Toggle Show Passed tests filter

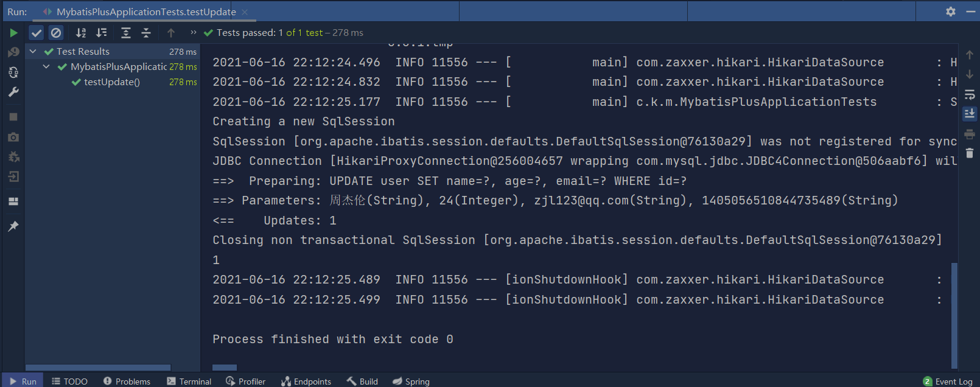coord(36,32)
